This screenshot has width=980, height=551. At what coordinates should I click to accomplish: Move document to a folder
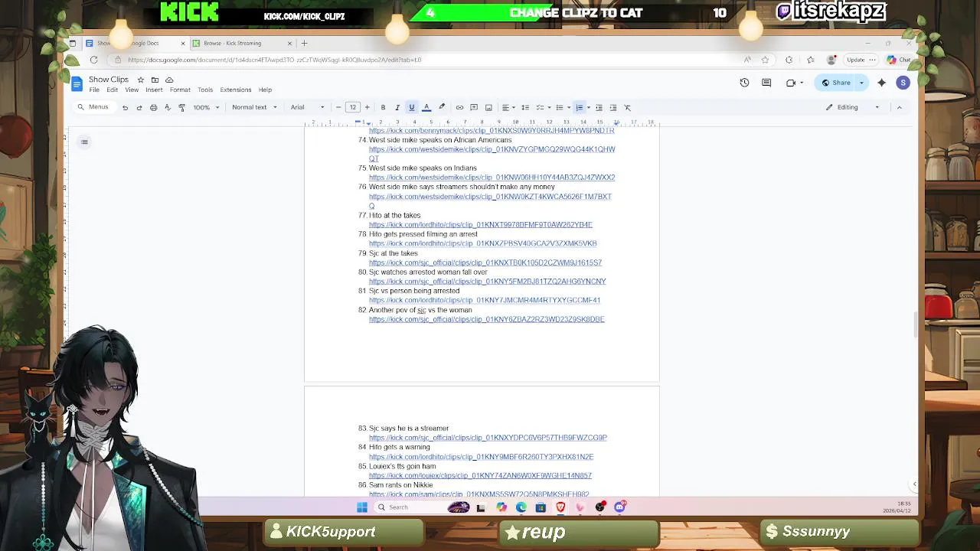click(155, 80)
